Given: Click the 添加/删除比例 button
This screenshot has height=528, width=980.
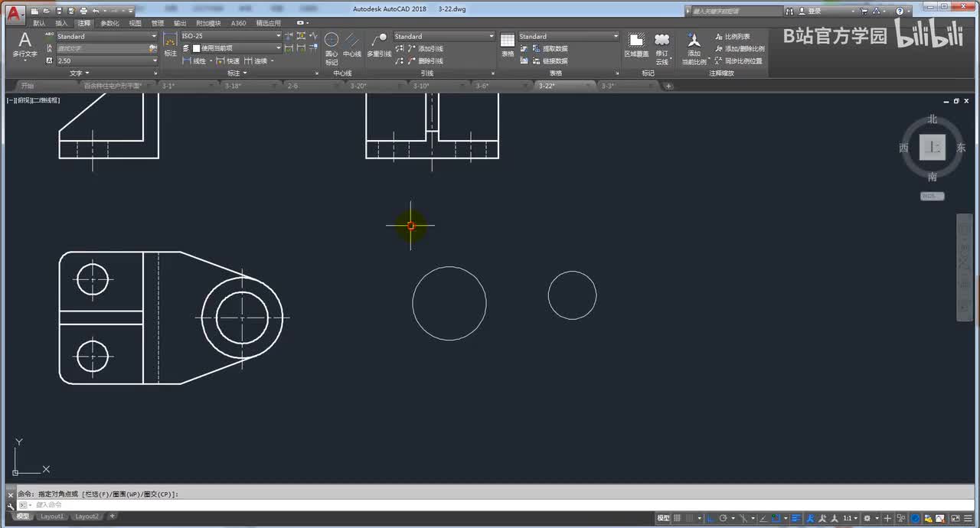Looking at the screenshot, I should 739,48.
